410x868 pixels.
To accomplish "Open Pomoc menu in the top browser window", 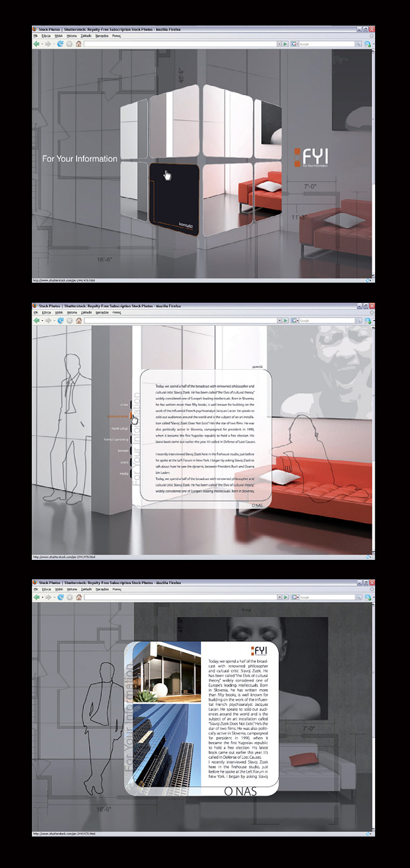I will 117,35.
